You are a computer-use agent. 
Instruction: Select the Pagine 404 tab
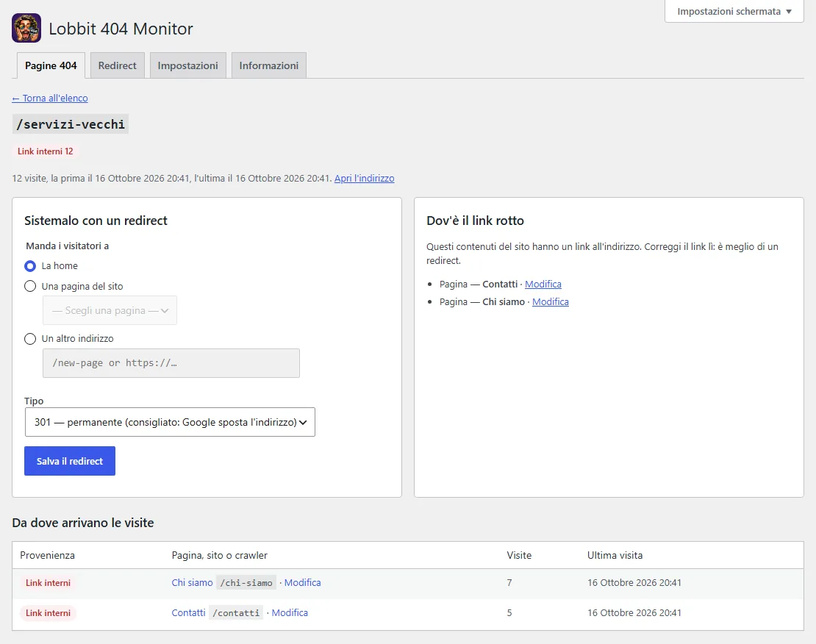(x=51, y=65)
